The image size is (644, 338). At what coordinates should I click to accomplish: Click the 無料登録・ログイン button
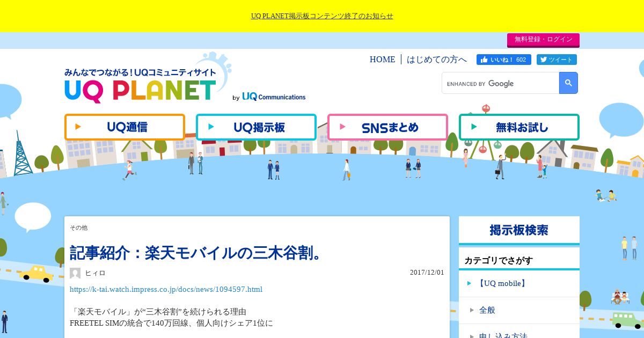543,40
